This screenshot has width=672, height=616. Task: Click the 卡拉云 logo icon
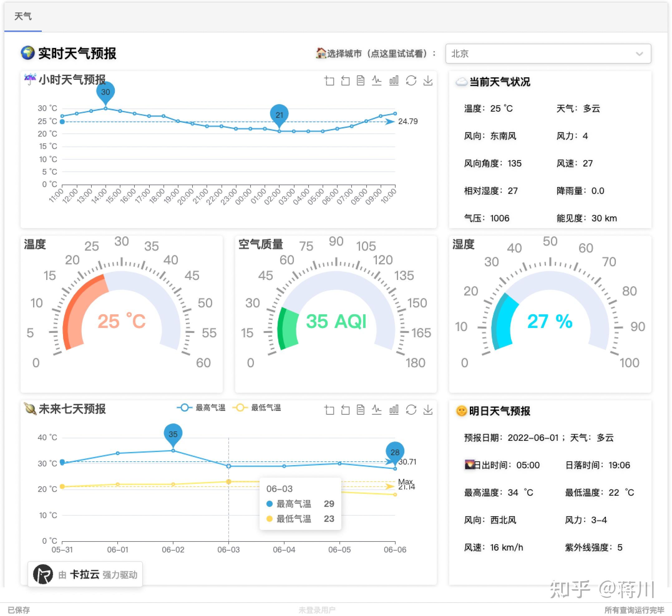tap(43, 574)
